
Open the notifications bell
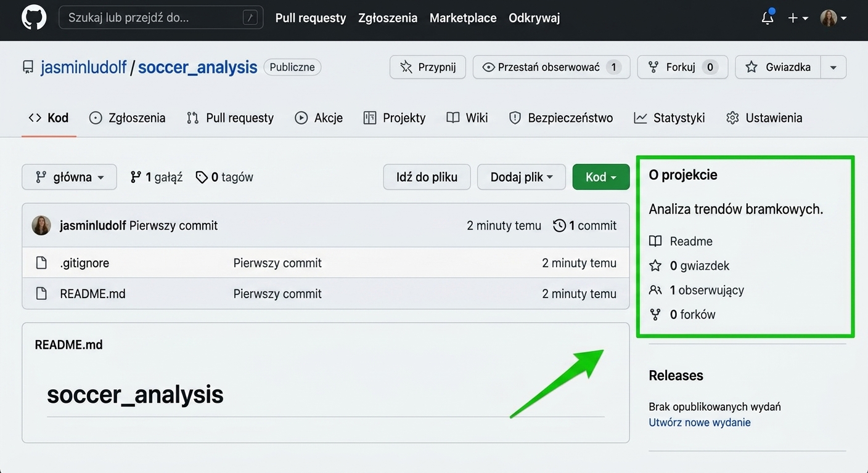point(768,18)
